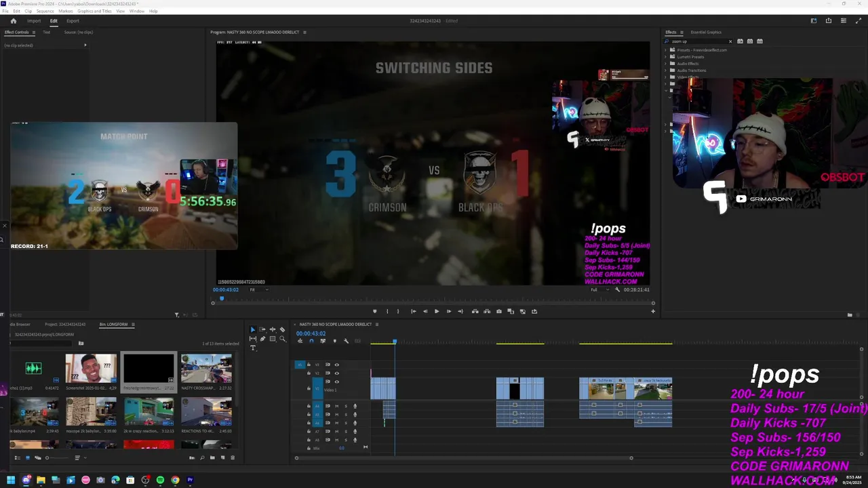Switch to the Essential Graphics tab
Image resolution: width=868 pixels, height=488 pixels.
point(706,32)
